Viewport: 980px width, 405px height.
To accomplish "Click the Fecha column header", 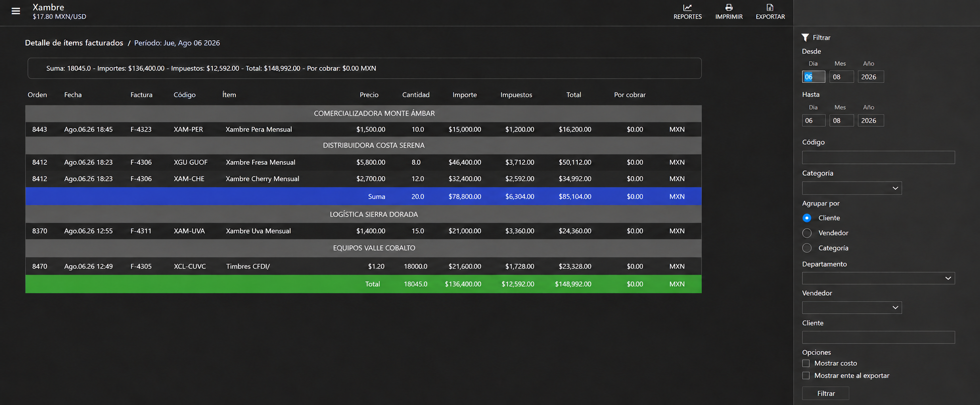I will pyautogui.click(x=73, y=95).
